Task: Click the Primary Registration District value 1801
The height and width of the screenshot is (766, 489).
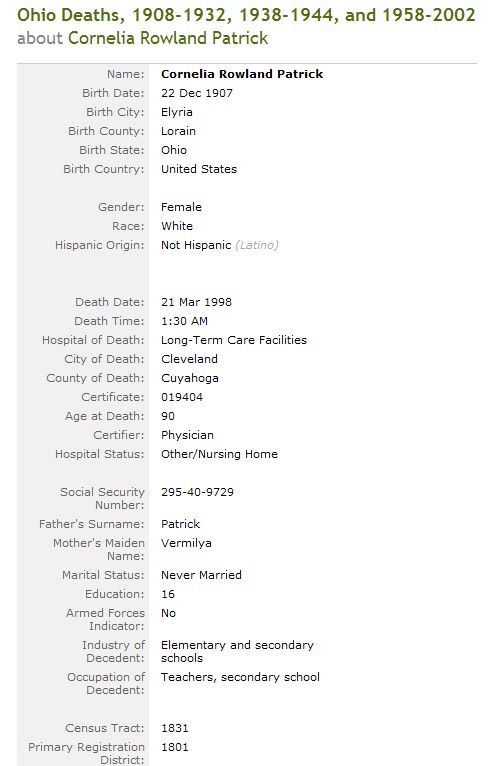Action: [x=174, y=747]
